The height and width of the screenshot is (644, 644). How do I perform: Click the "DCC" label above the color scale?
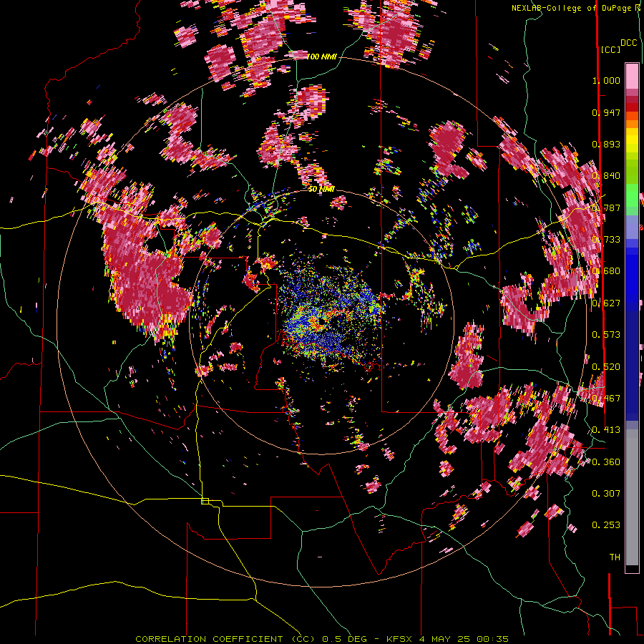[629, 43]
